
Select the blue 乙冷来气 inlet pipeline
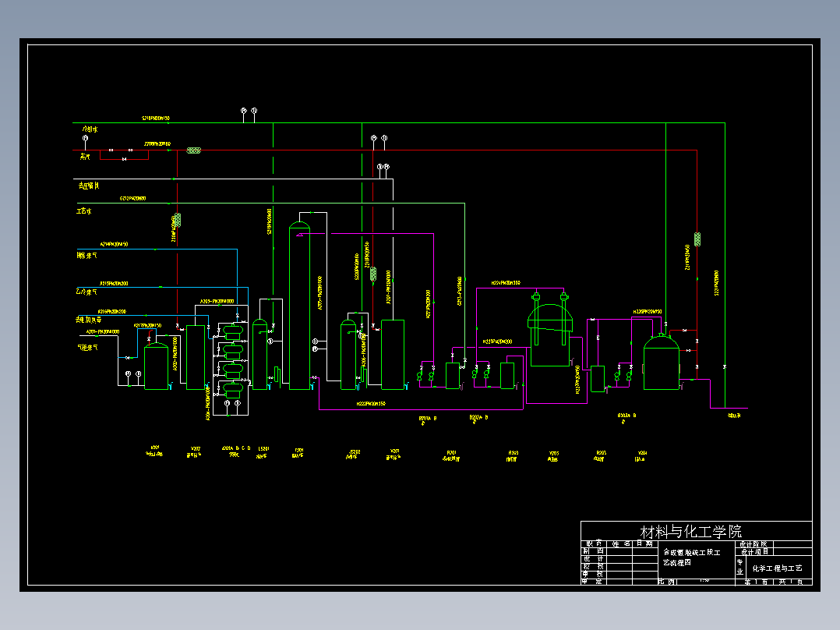[x=162, y=288]
